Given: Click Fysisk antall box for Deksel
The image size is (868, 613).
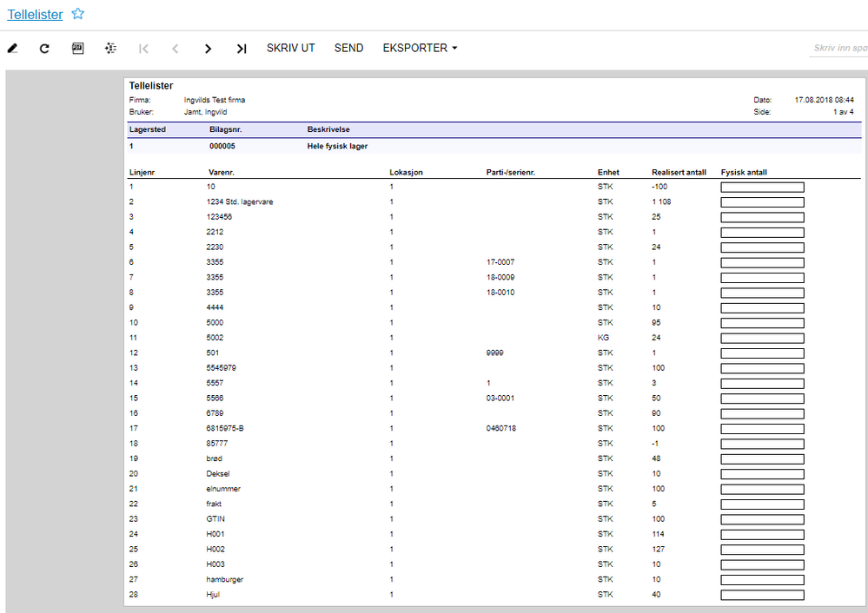Looking at the screenshot, I should click(x=762, y=475).
